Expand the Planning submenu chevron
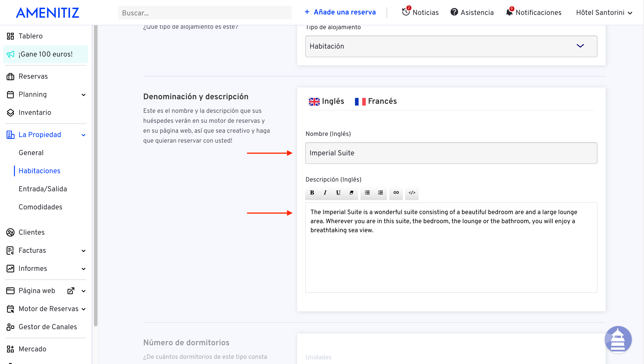644x364 pixels. tap(84, 95)
